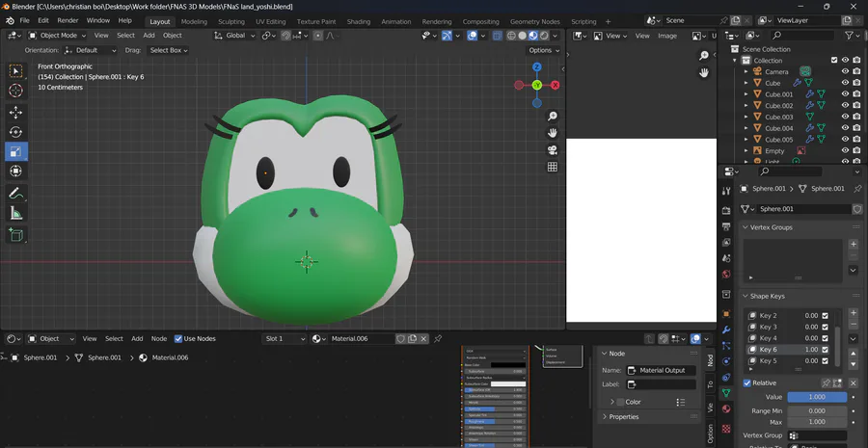Open the Render properties tab icon
868x448 pixels.
tap(726, 211)
